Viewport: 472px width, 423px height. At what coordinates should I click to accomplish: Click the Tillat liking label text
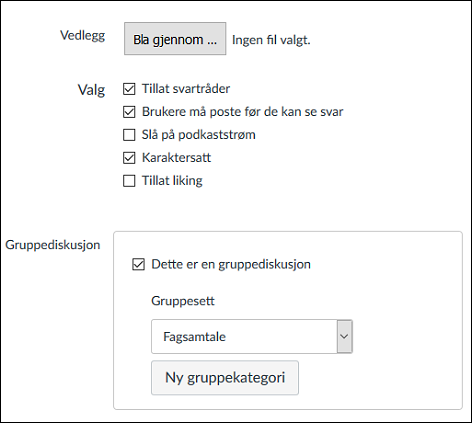[172, 181]
